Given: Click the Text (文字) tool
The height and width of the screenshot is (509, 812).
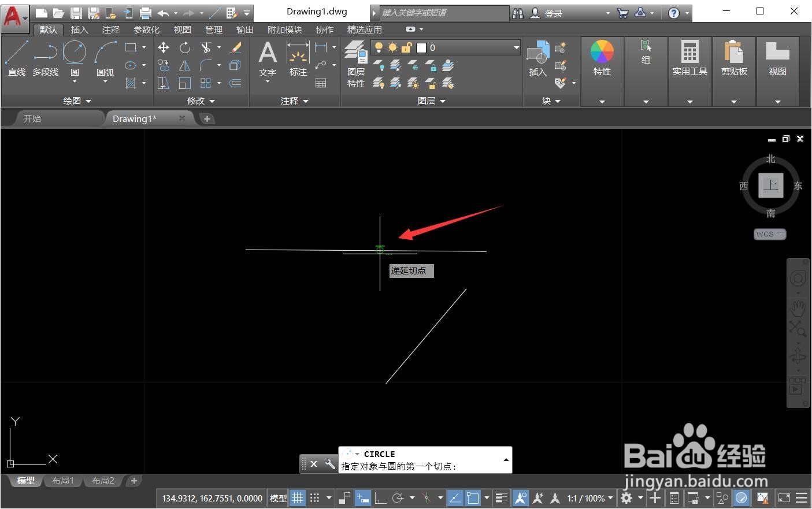Looking at the screenshot, I should (268, 59).
